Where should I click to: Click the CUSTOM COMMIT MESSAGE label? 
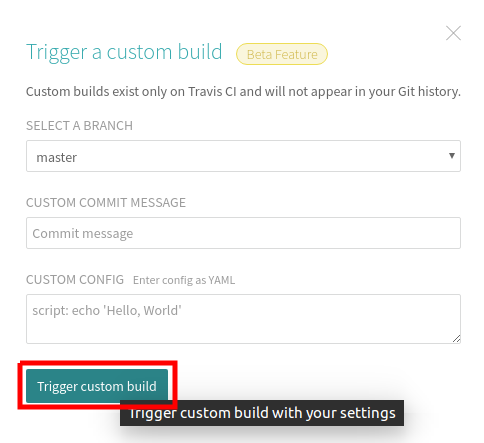106,203
